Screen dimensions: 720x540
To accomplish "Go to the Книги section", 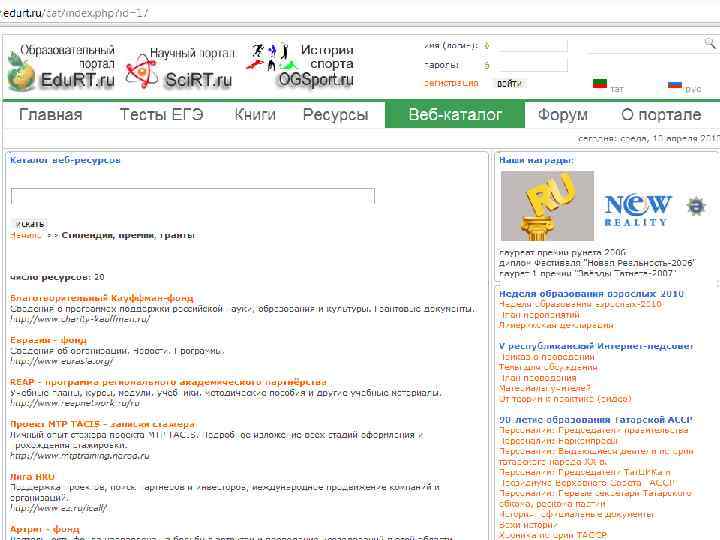I will pyautogui.click(x=255, y=114).
